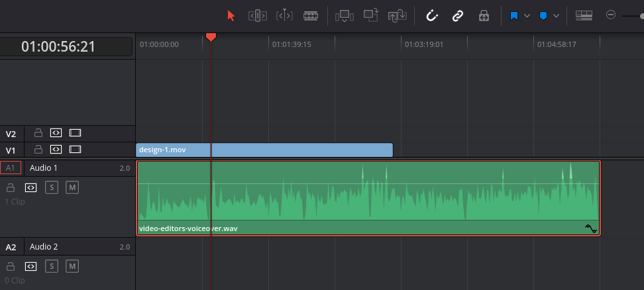
Task: Disable the V2 video track
Action: click(75, 133)
